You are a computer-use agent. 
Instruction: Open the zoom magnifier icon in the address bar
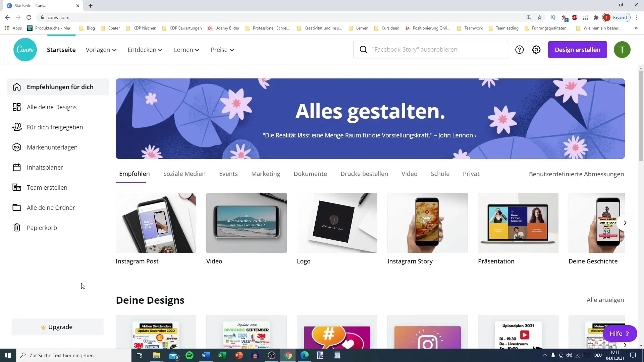[x=529, y=17]
